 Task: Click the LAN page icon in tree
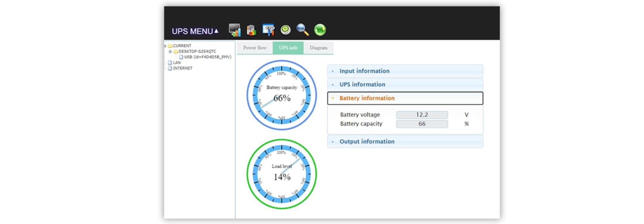pos(170,63)
